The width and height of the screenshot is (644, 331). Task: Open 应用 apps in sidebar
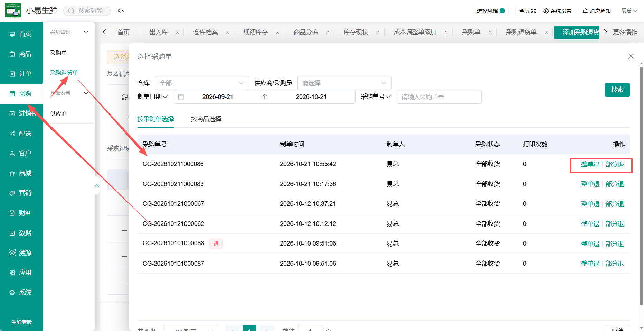click(21, 273)
